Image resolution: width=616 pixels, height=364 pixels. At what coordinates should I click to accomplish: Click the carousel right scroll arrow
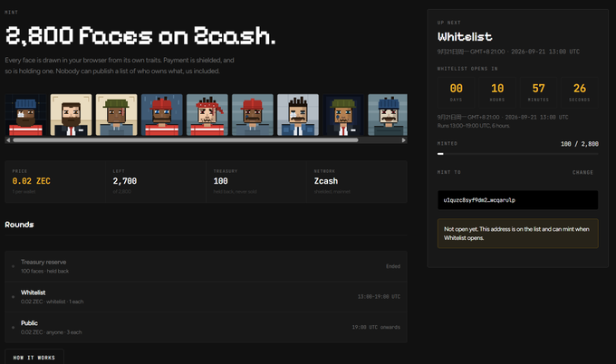(404, 140)
